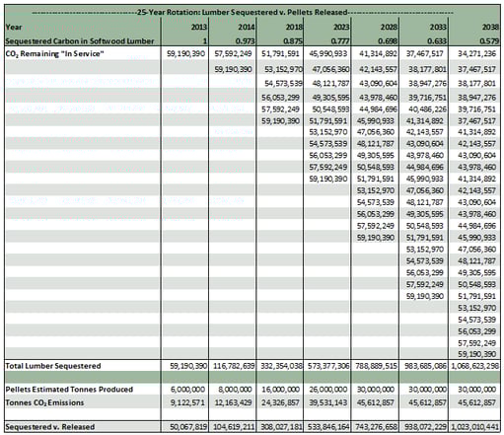Click the 1,068,623,298 total lumber cell
The width and height of the screenshot is (504, 435).
point(474,366)
